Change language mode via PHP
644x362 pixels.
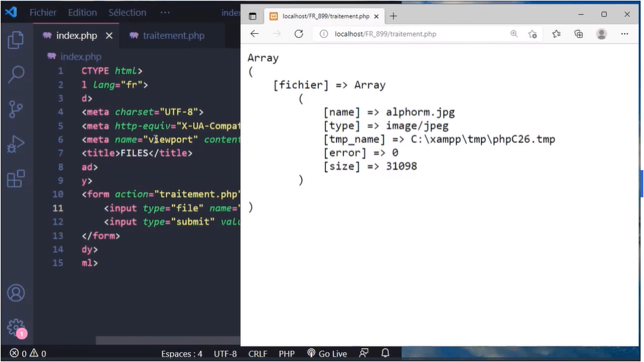tap(286, 354)
